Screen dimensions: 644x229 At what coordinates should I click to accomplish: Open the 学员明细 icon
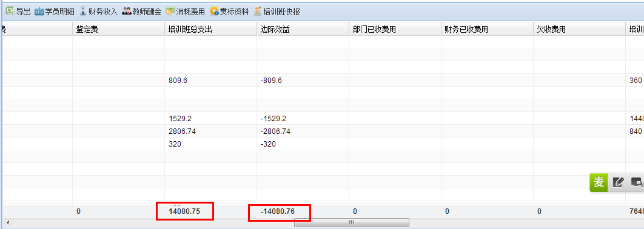tap(39, 11)
